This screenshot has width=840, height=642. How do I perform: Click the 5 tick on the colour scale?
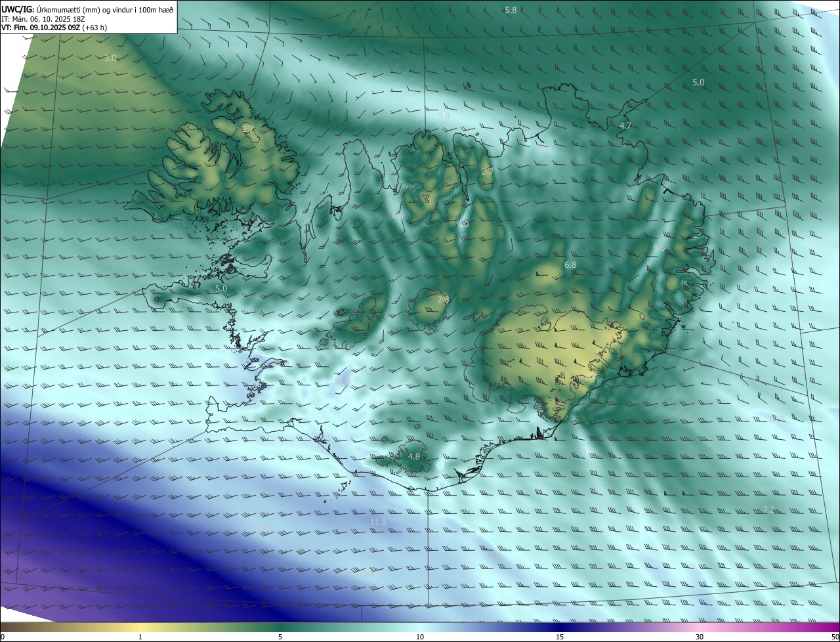280,637
